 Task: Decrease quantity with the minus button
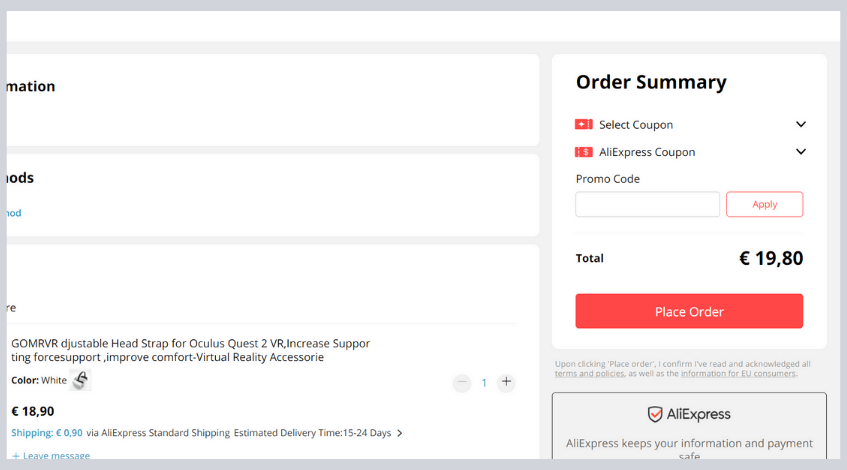pos(462,382)
